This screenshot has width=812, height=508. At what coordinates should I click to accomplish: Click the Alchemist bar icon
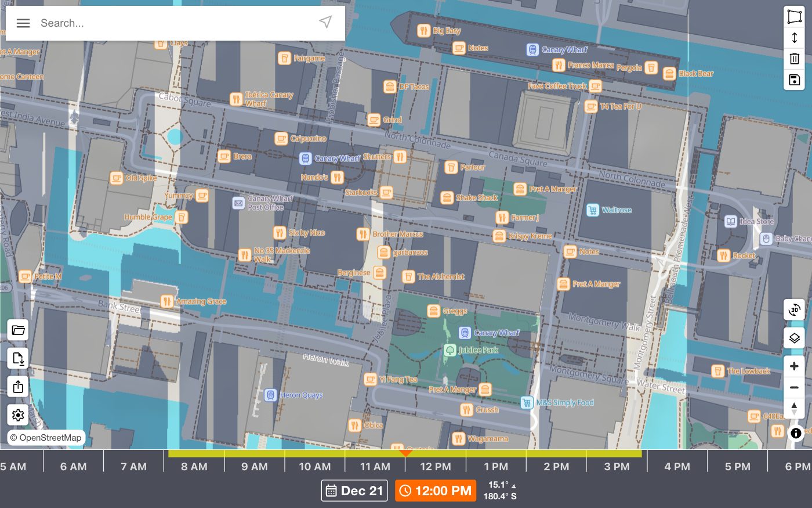(408, 276)
